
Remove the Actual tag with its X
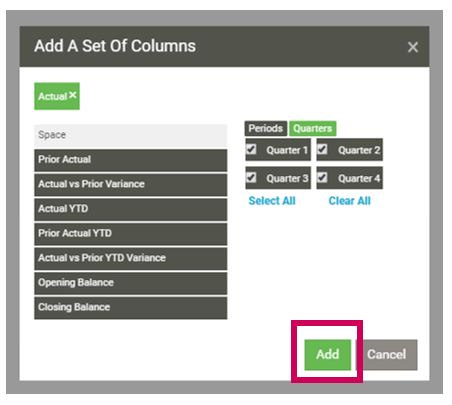pos(73,95)
